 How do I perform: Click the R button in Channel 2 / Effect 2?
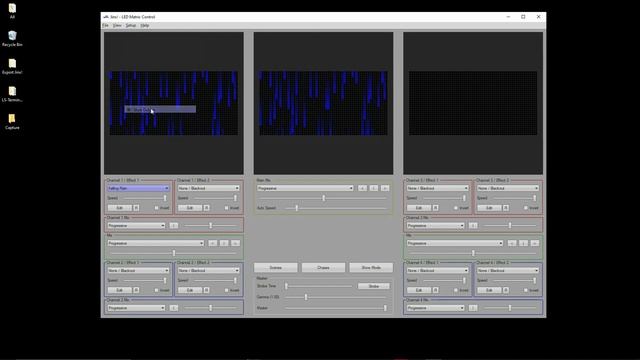(x=207, y=290)
